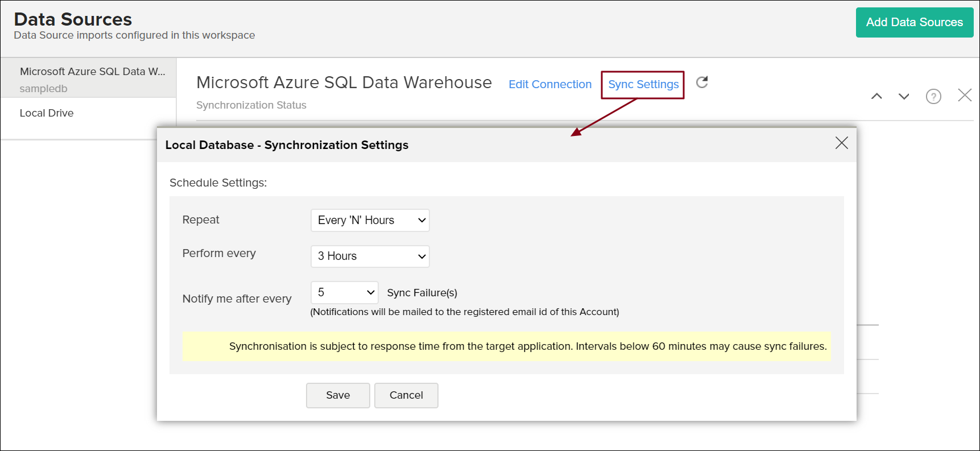Screen dimensions: 980x451
Task: Save the synchronization settings
Action: click(338, 395)
